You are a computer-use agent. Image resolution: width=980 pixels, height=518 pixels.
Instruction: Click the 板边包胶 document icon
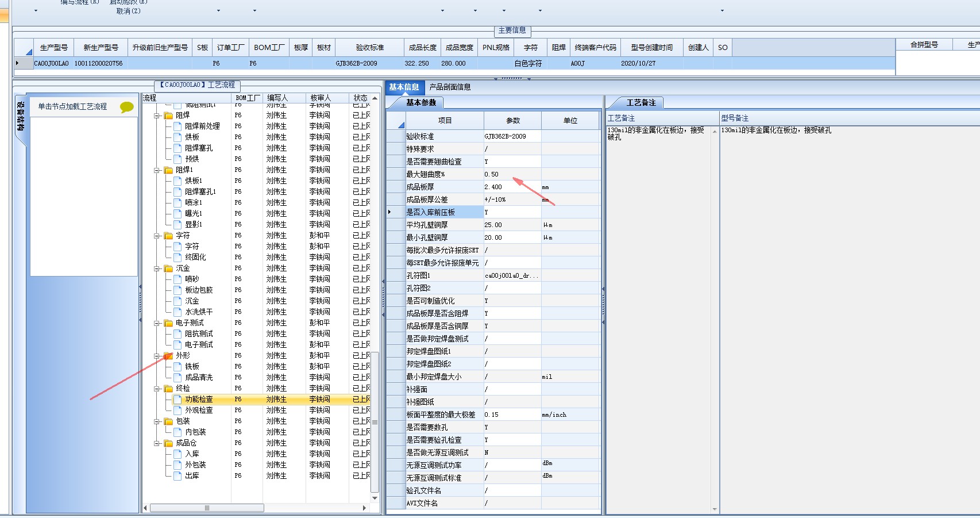(178, 290)
